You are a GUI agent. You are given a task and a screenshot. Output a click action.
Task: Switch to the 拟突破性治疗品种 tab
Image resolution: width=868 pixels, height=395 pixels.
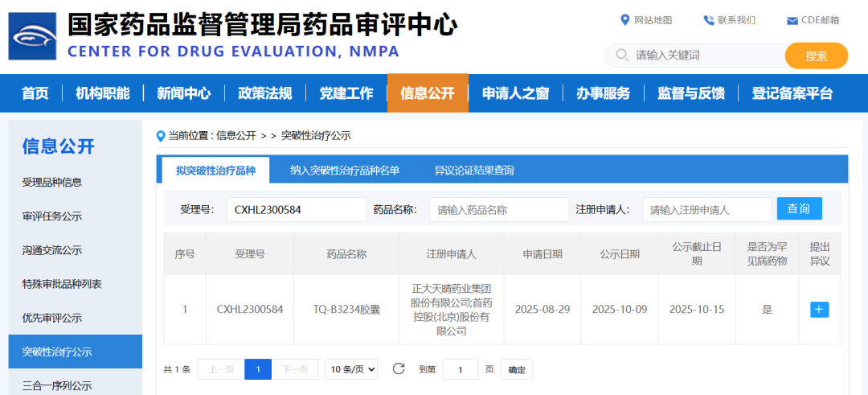[216, 170]
